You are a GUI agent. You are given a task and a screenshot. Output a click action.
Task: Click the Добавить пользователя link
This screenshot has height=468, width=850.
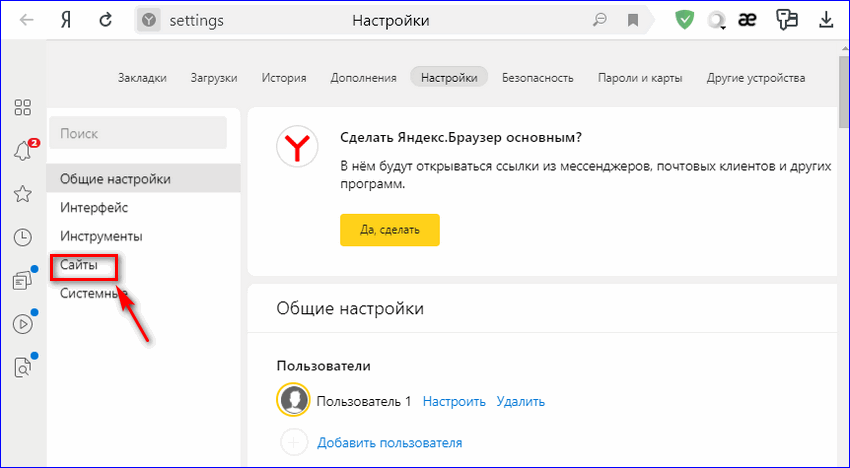(x=390, y=443)
